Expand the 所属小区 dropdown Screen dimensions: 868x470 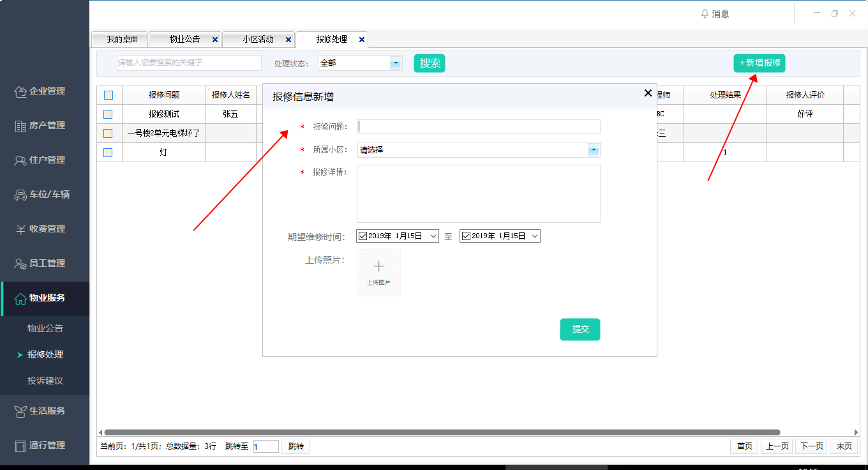point(594,150)
